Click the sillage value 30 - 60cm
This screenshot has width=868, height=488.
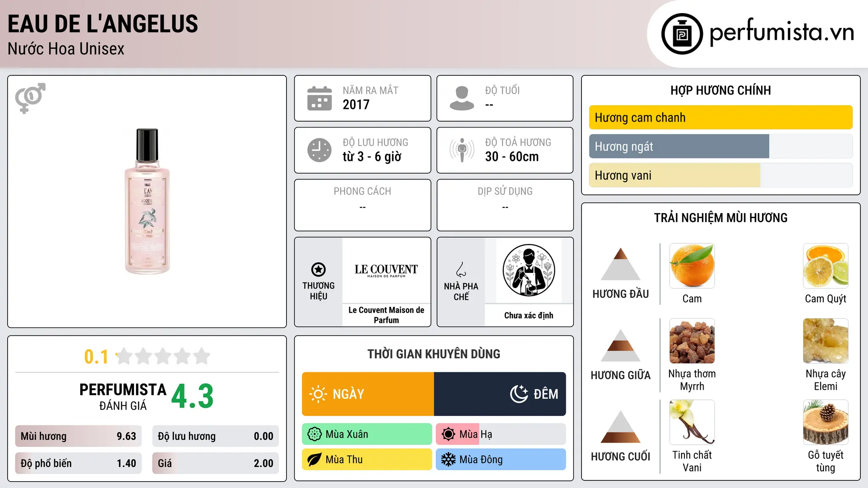click(512, 157)
